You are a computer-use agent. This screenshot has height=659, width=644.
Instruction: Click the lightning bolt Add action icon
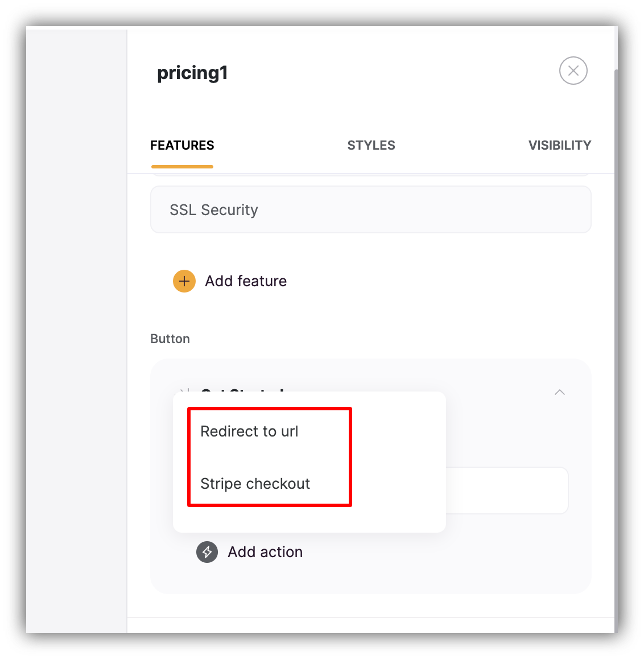point(207,552)
